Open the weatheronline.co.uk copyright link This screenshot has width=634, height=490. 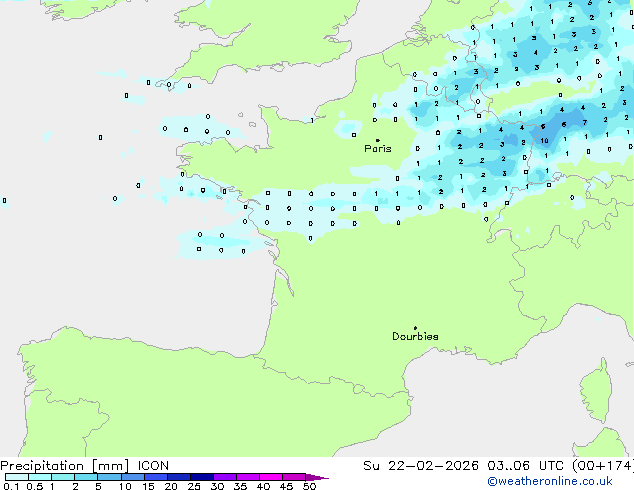pos(550,481)
